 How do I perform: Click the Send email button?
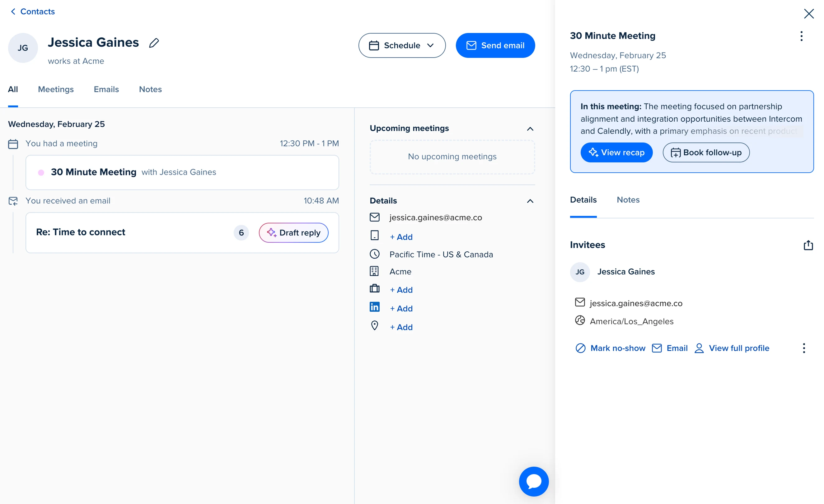click(495, 45)
